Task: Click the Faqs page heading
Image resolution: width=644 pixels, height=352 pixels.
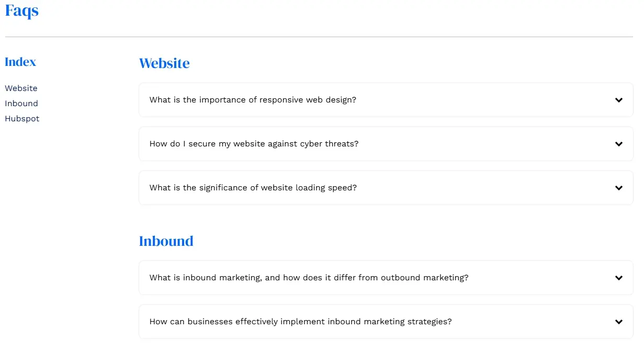Action: [21, 10]
